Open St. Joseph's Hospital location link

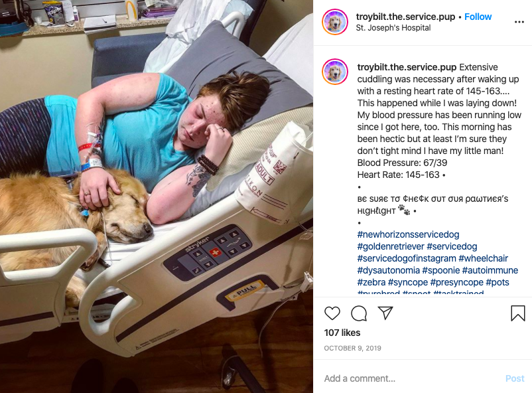click(393, 28)
